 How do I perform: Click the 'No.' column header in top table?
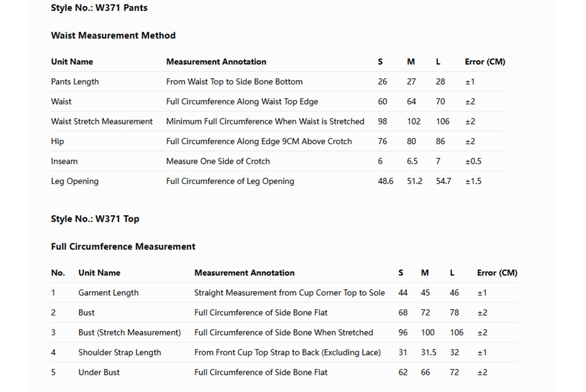coord(58,273)
